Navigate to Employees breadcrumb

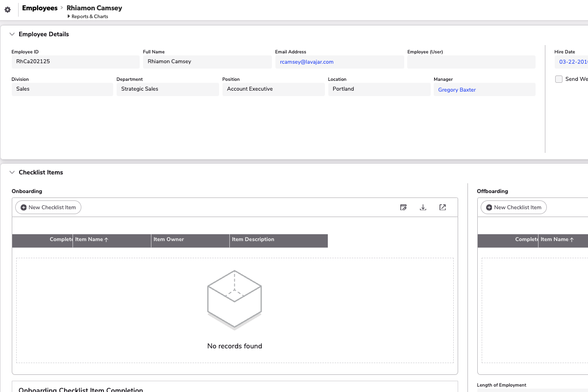[x=40, y=8]
